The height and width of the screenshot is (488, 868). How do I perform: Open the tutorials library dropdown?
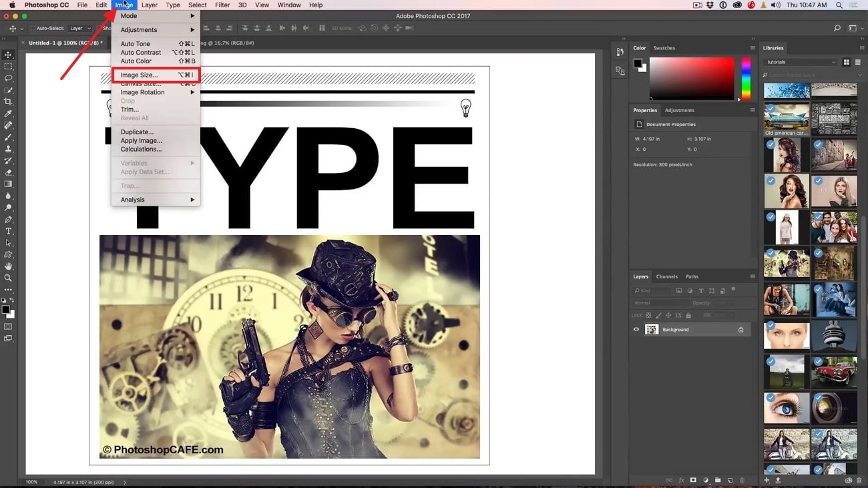[x=801, y=62]
